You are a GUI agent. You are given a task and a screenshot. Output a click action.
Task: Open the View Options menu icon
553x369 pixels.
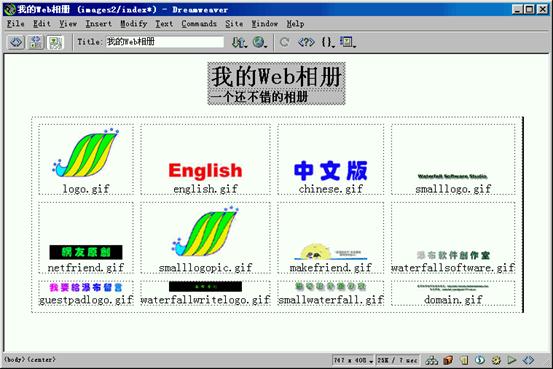pyautogui.click(x=347, y=42)
